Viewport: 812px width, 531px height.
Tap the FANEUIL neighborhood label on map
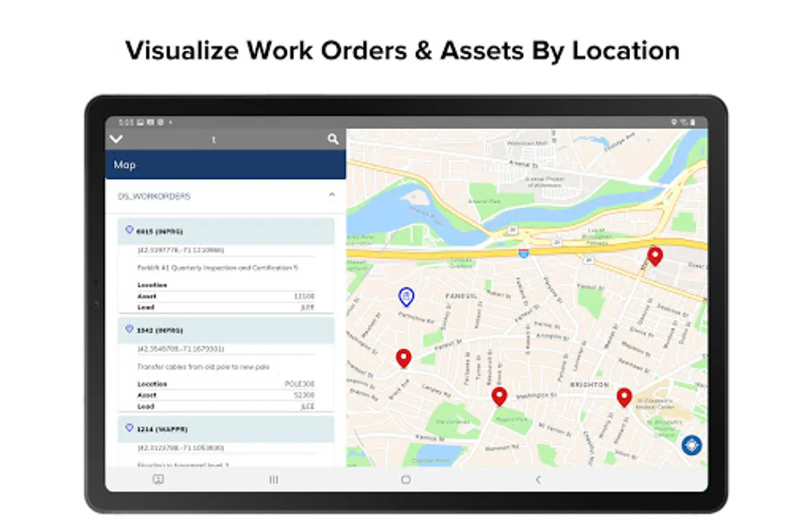[x=461, y=296]
